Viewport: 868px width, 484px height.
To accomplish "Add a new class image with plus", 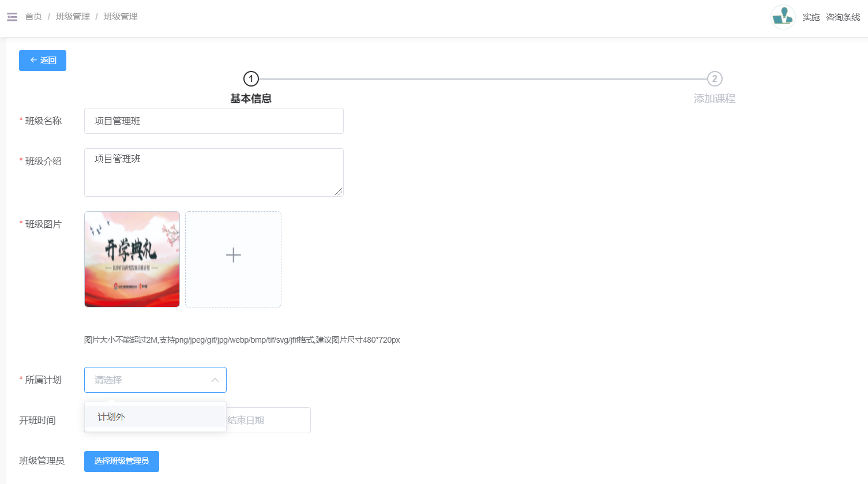I will click(x=233, y=259).
